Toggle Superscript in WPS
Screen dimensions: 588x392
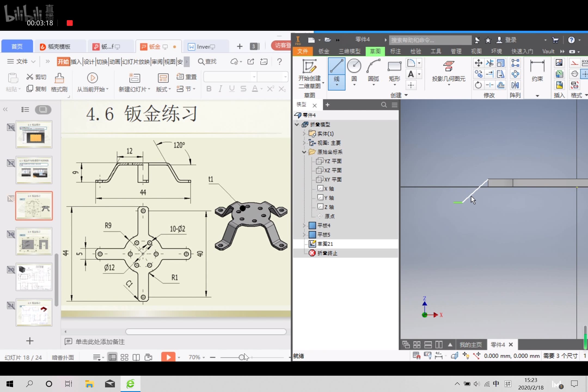point(270,89)
